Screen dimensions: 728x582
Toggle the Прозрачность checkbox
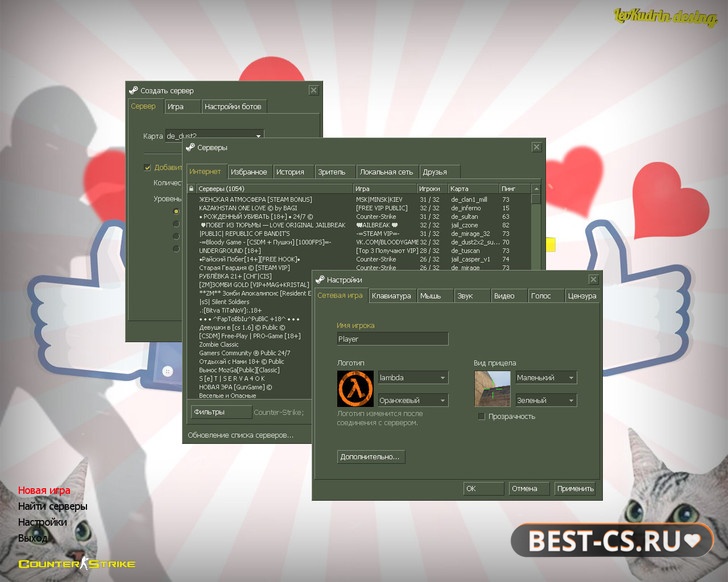coord(481,416)
